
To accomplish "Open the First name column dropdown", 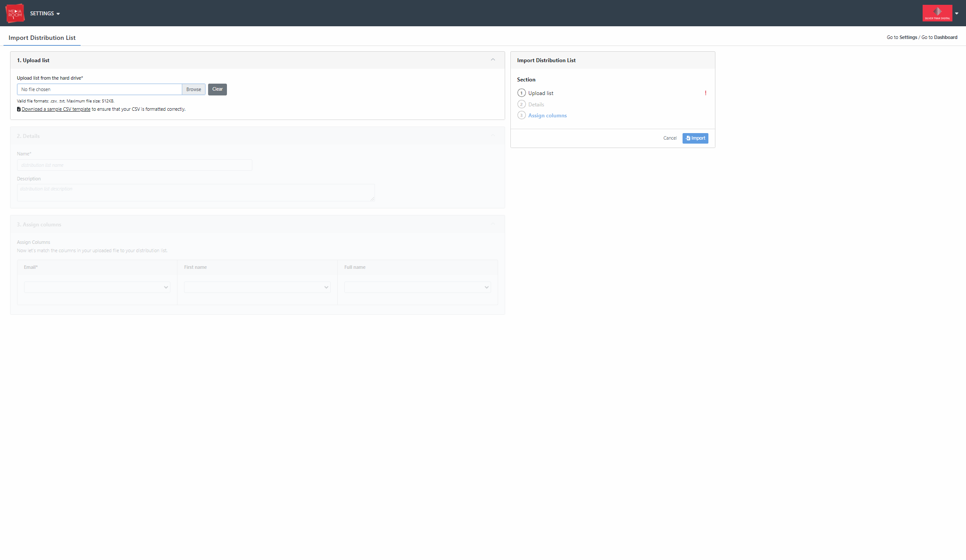I will coord(257,287).
